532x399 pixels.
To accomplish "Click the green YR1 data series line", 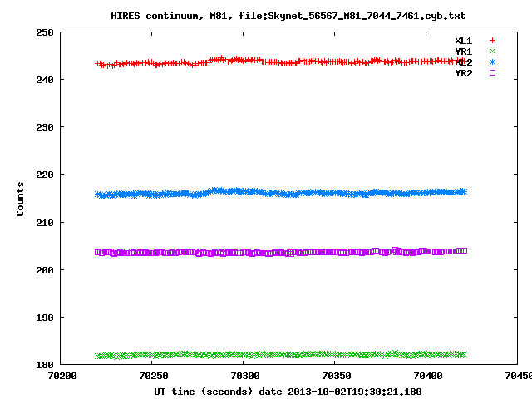I will click(281, 355).
